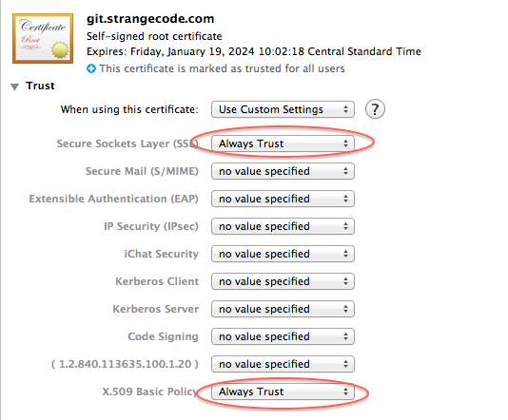This screenshot has height=420, width=508.
Task: Open help with the question mark button
Action: tap(375, 109)
